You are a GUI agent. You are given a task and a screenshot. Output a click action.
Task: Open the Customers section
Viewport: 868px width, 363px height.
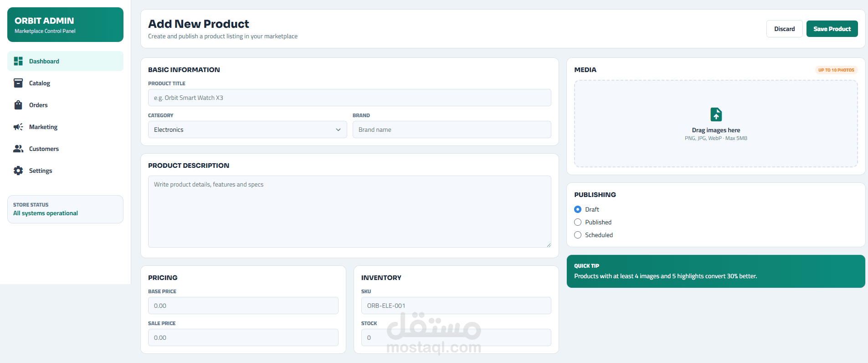[x=65, y=149]
